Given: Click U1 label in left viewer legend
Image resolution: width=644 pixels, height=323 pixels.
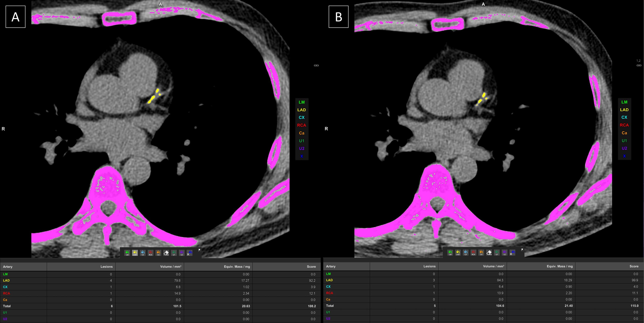Looking at the screenshot, I should 302,141.
